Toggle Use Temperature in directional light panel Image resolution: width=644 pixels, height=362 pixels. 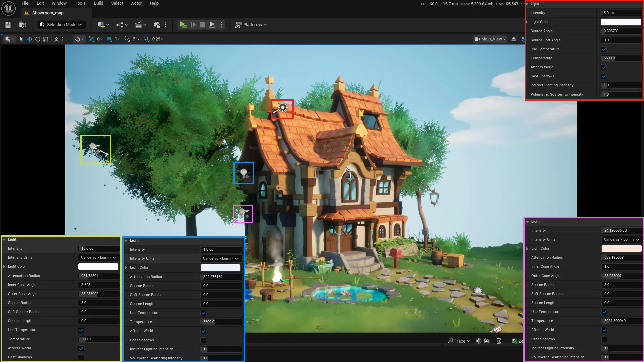[604, 49]
